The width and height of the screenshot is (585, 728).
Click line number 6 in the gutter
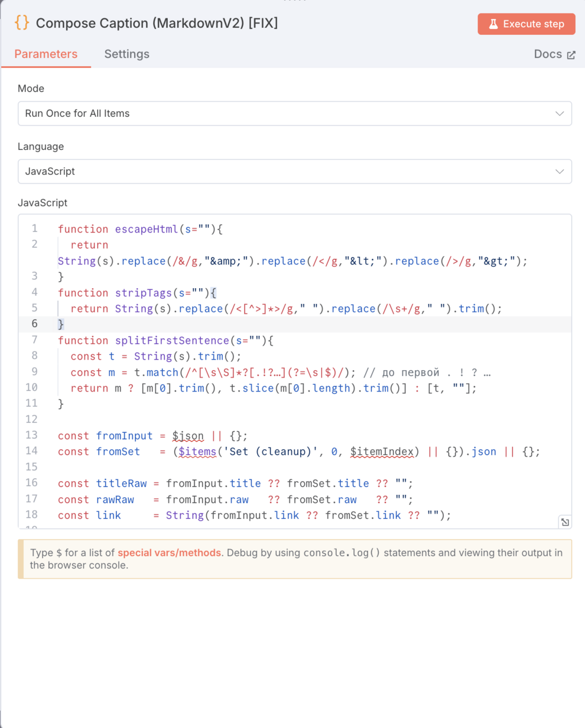[34, 324]
